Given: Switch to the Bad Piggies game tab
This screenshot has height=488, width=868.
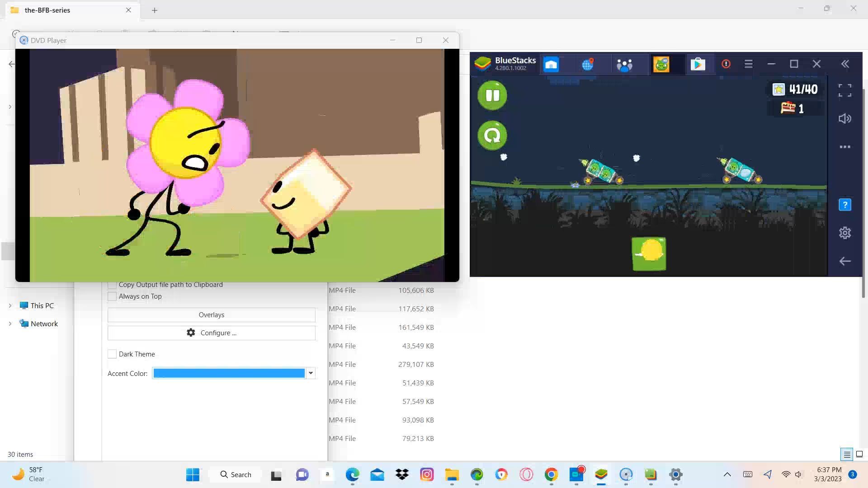Looking at the screenshot, I should [x=661, y=64].
